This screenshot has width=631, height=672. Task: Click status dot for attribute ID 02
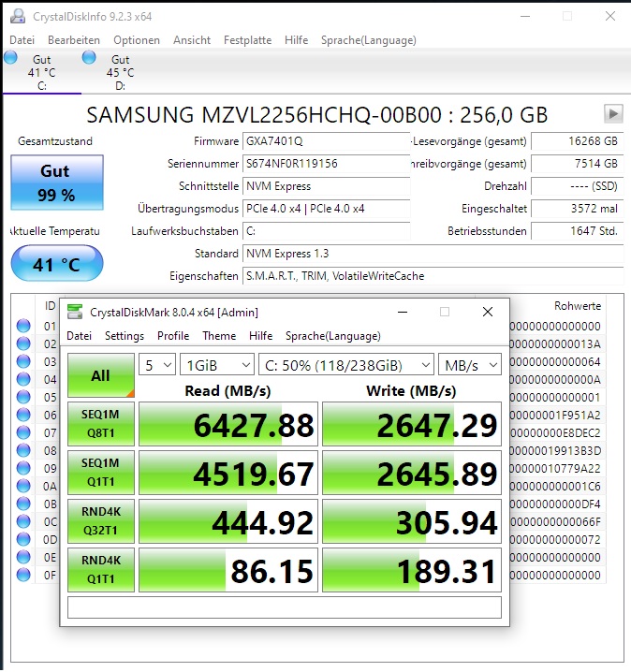tap(23, 343)
